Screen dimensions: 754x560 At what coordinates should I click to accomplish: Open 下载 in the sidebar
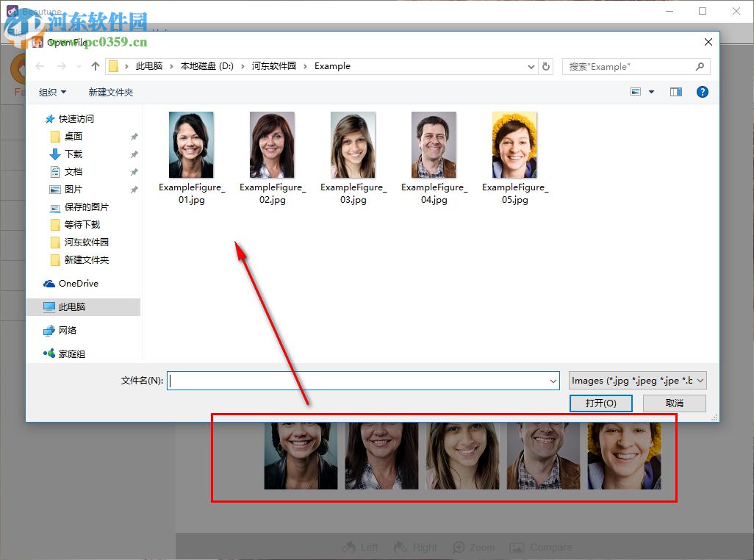click(x=73, y=154)
